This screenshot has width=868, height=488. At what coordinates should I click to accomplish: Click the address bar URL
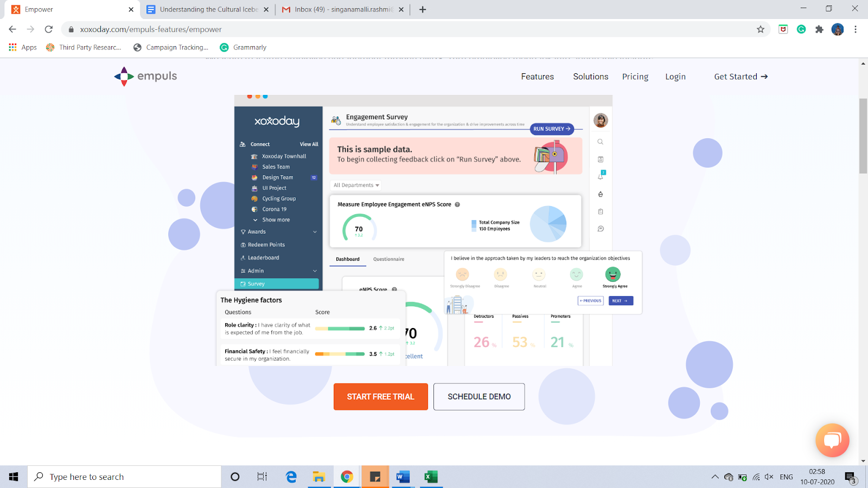point(151,29)
